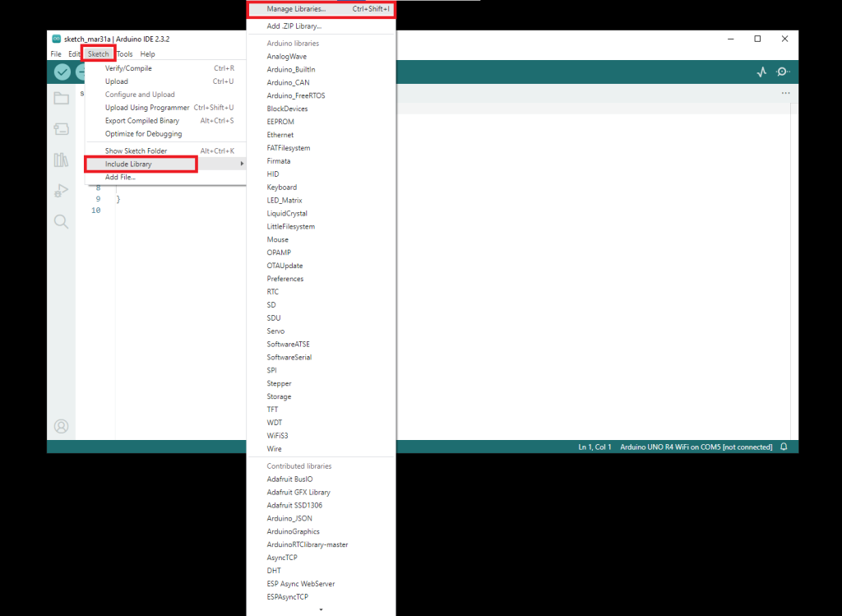
Task: Select Manage Libraries... menu entry
Action: (x=296, y=9)
